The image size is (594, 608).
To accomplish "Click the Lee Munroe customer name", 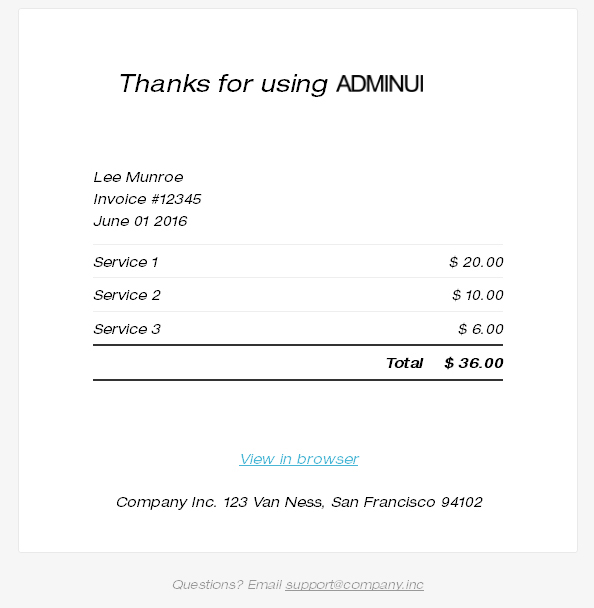I will coord(138,177).
